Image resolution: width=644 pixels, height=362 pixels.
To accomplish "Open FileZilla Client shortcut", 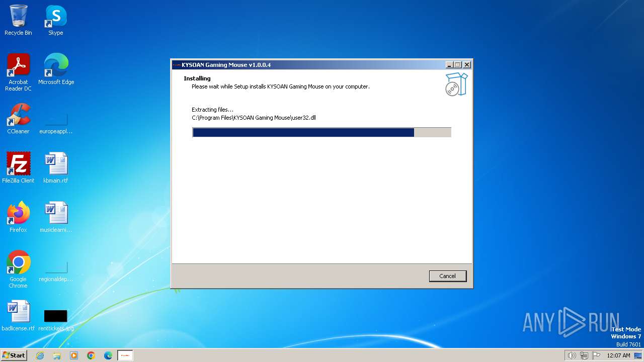I will click(x=18, y=168).
